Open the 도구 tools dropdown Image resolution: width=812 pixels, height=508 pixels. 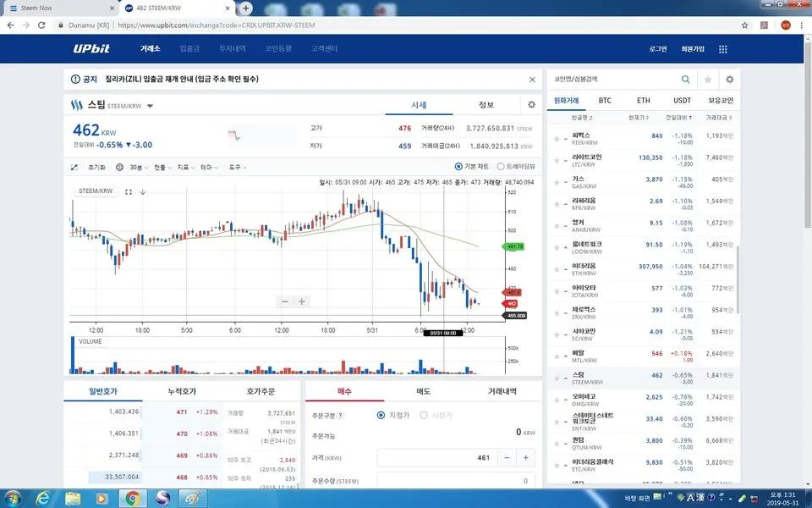[x=237, y=167]
